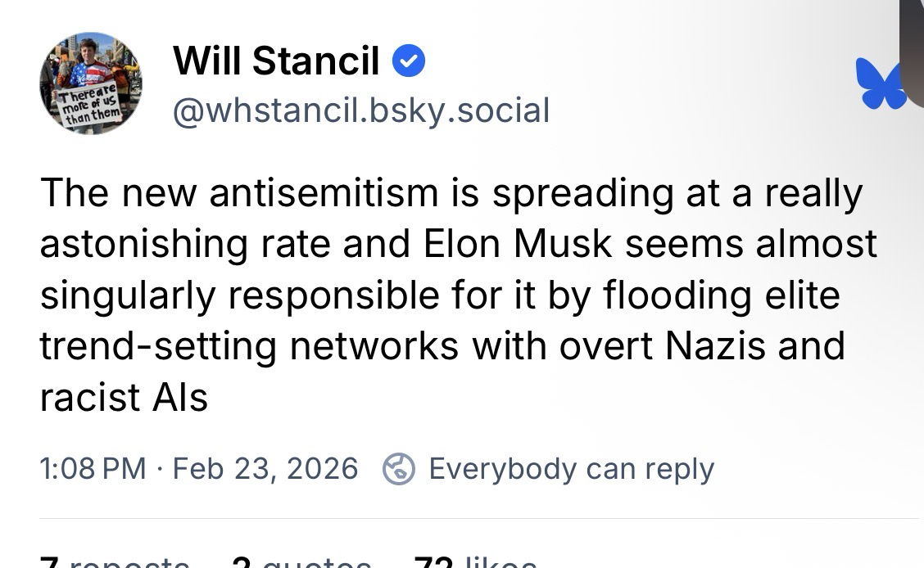The width and height of the screenshot is (924, 568).
Task: Click the horizontal divider below timestamp
Action: point(479,518)
